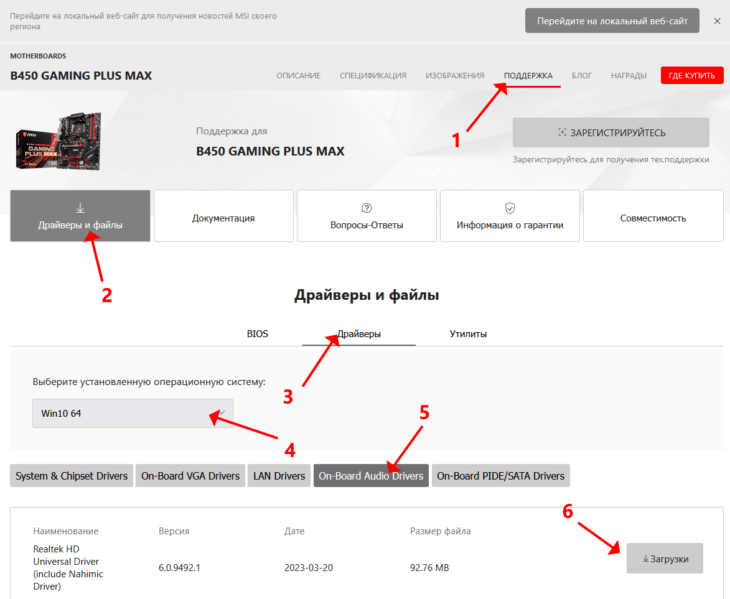Click the scan icon in ЗАРЕГИСТРИРУЙТЕСЬ button
730x599 pixels.
point(562,133)
